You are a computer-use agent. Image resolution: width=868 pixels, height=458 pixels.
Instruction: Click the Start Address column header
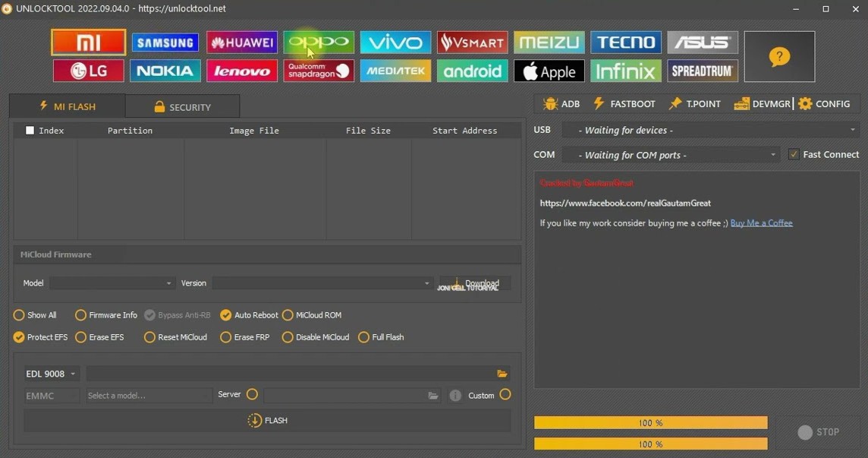[465, 131]
